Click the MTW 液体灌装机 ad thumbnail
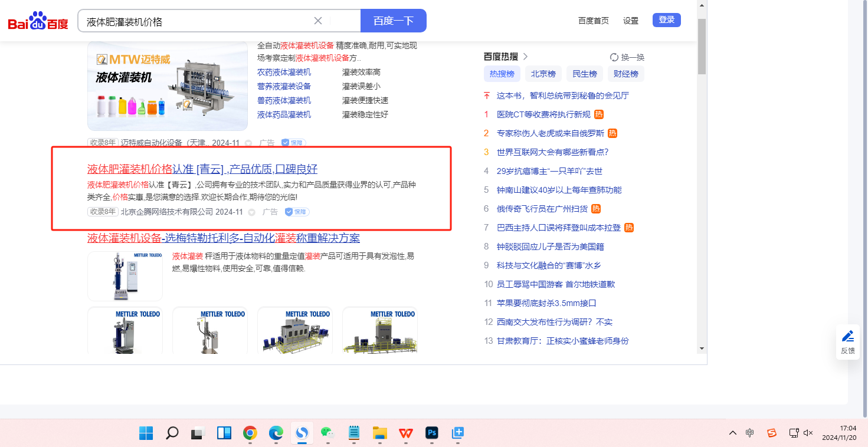 click(168, 86)
